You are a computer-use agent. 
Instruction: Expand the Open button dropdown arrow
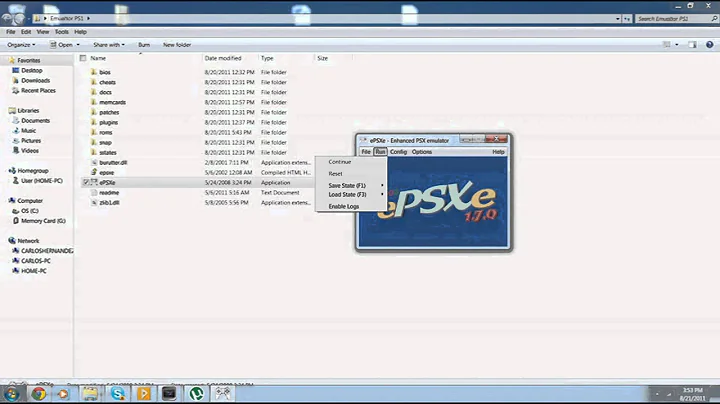click(78, 45)
